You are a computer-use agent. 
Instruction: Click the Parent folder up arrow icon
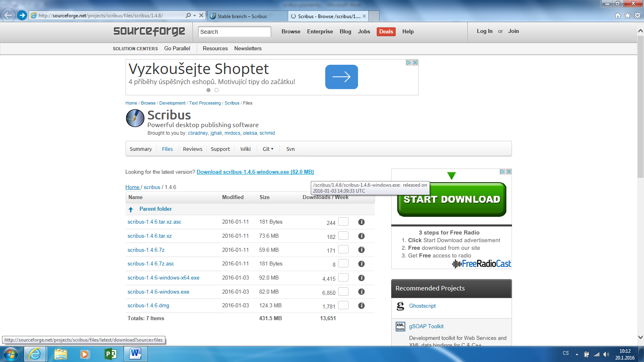(x=131, y=210)
